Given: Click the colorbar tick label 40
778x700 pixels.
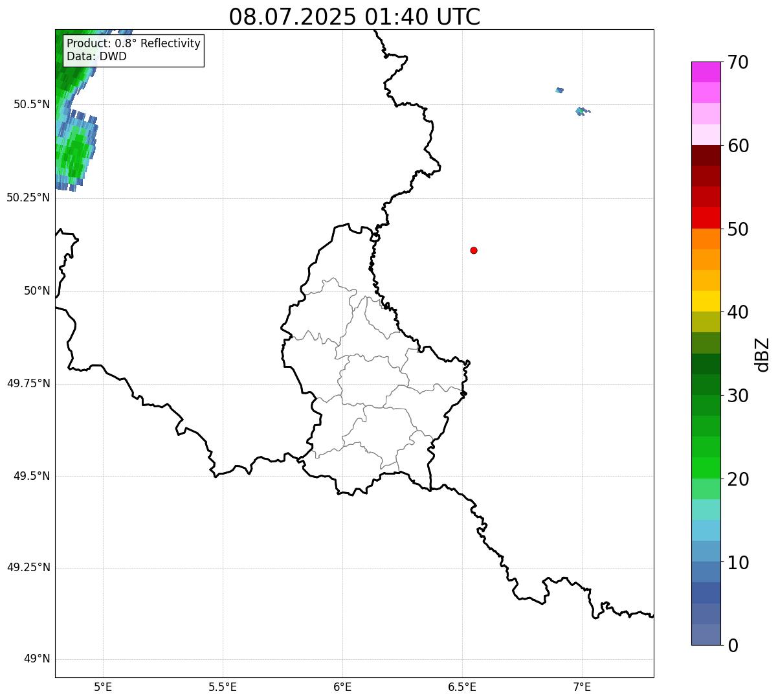Looking at the screenshot, I should click(x=738, y=312).
